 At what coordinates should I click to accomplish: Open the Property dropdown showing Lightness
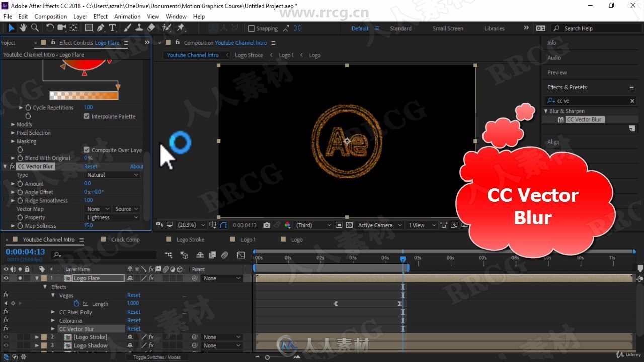click(x=112, y=217)
